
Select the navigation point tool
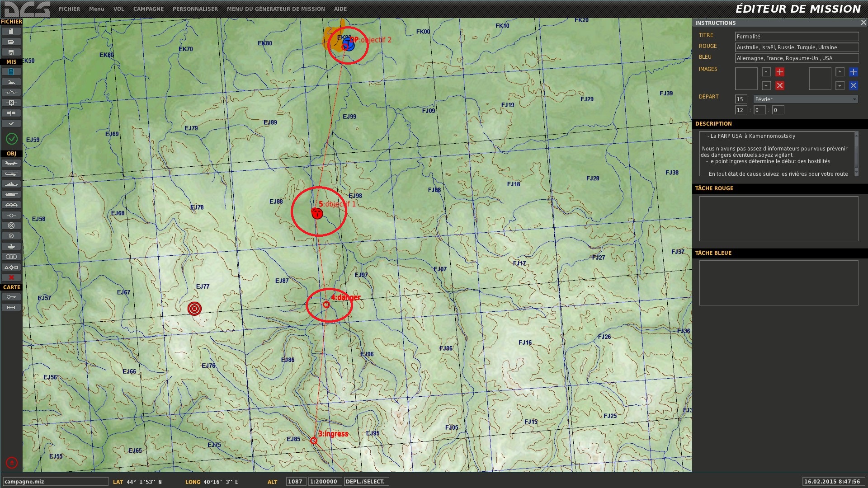[x=11, y=215]
